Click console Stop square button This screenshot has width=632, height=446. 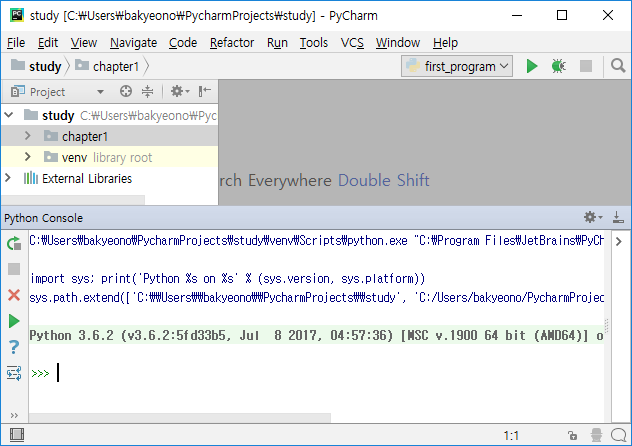tap(14, 269)
